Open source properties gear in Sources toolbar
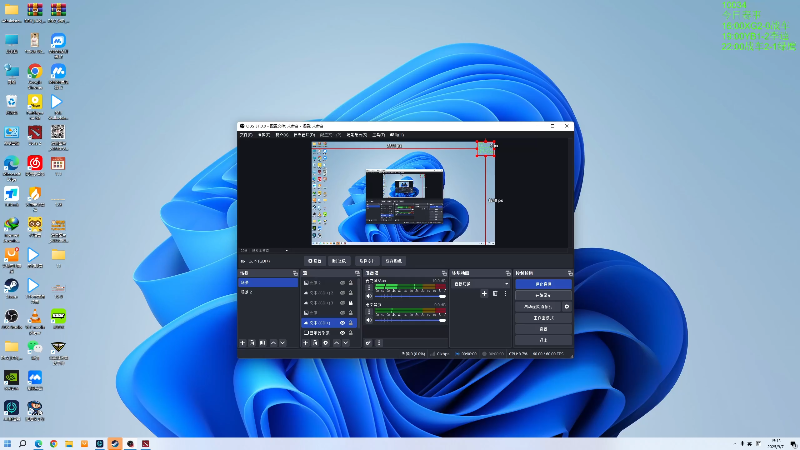This screenshot has width=800, height=450. click(x=326, y=343)
